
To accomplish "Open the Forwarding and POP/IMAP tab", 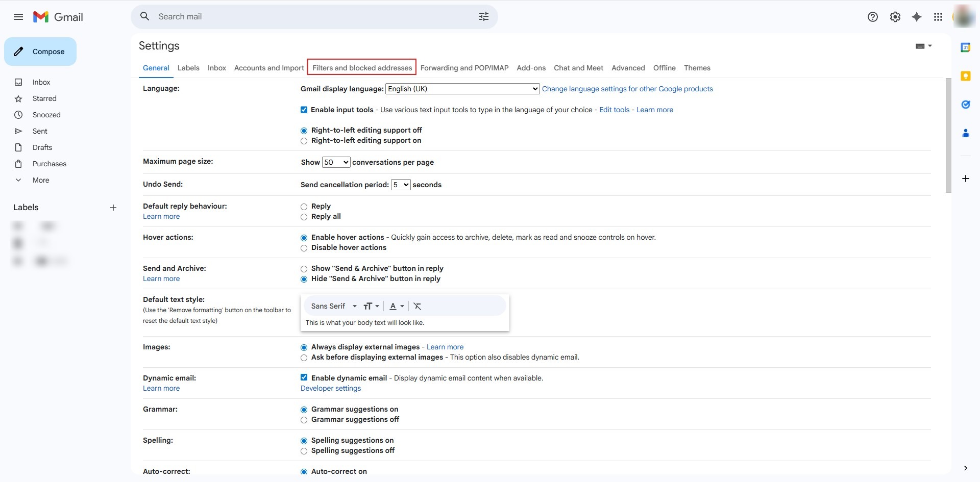I will [464, 68].
